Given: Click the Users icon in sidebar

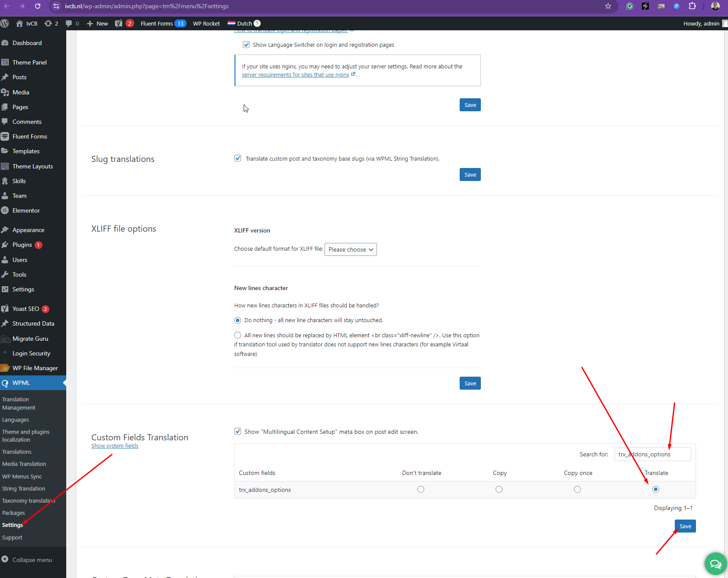Looking at the screenshot, I should point(5,260).
